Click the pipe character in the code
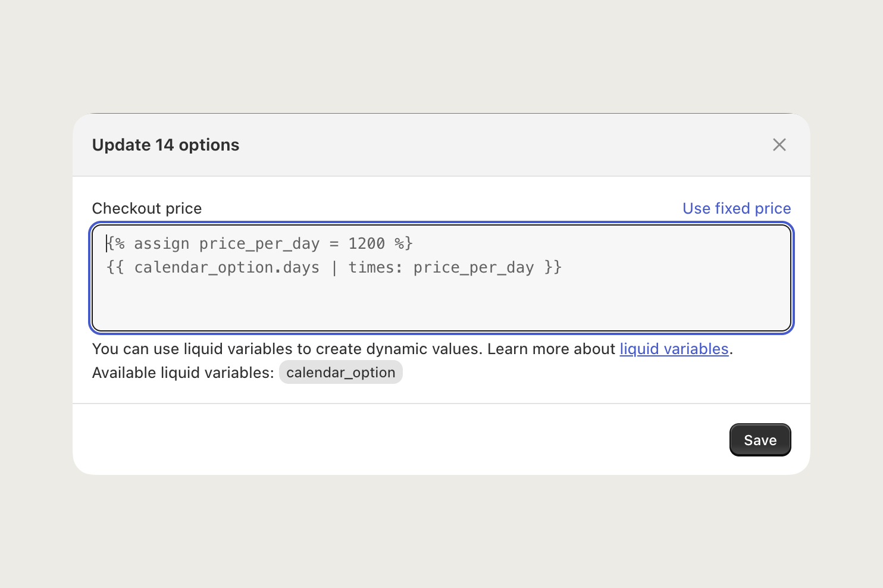883x588 pixels. click(x=334, y=267)
